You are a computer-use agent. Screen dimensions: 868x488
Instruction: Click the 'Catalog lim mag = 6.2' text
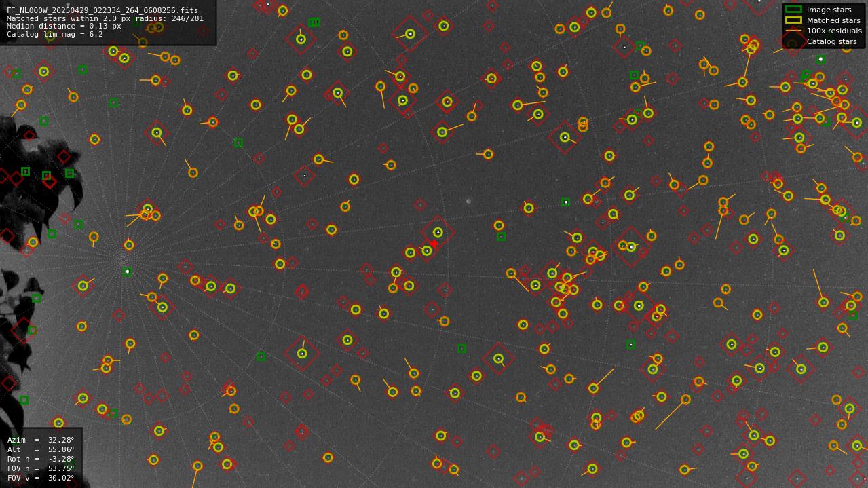[x=55, y=34]
